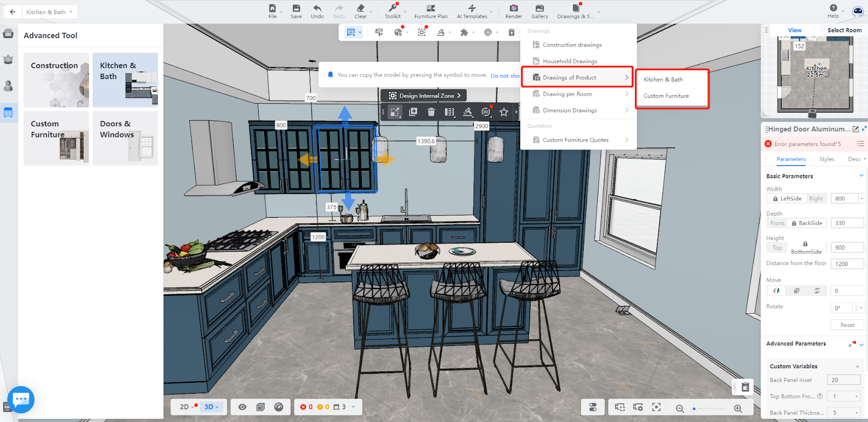Switch the view to 2D mode
The height and width of the screenshot is (422, 868).
pos(185,407)
